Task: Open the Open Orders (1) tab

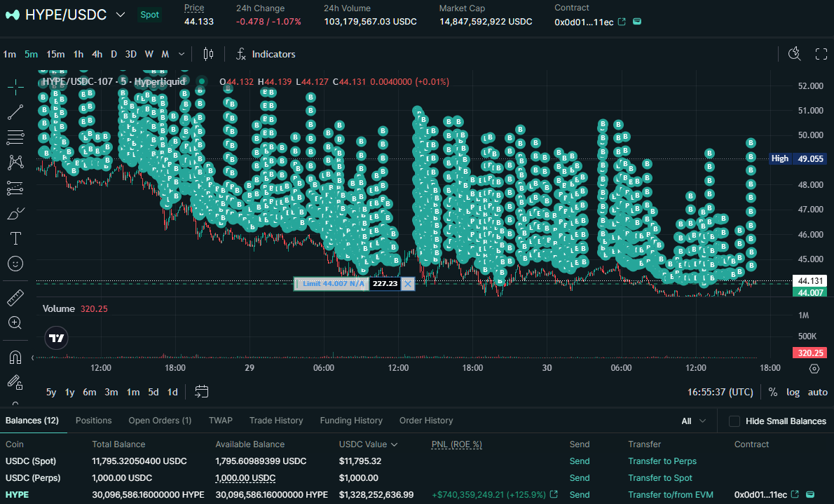Action: (160, 421)
